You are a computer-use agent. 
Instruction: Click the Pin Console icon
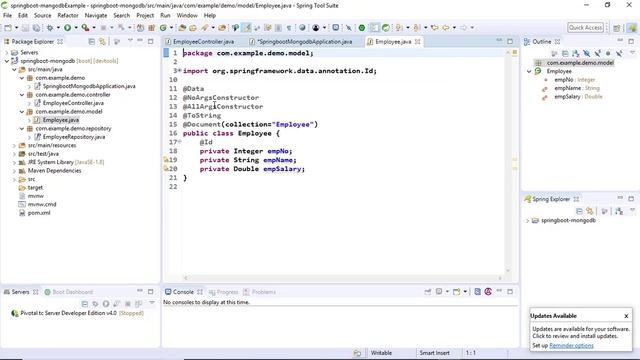[428, 292]
